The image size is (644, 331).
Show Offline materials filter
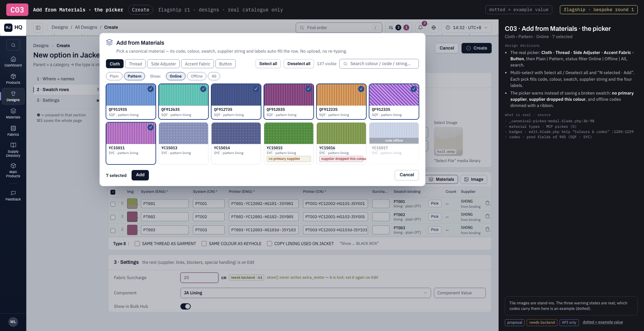197,76
